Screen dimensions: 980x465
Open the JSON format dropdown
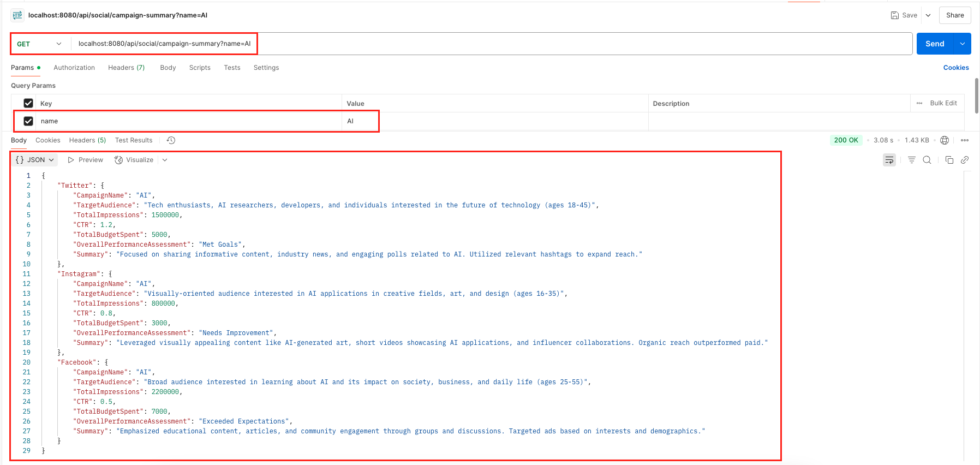(x=35, y=160)
